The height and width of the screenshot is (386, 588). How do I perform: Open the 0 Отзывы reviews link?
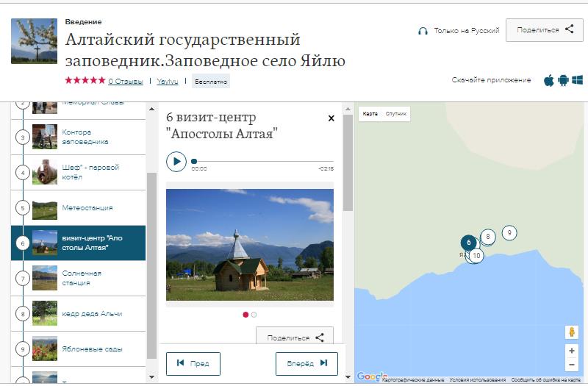click(x=126, y=81)
